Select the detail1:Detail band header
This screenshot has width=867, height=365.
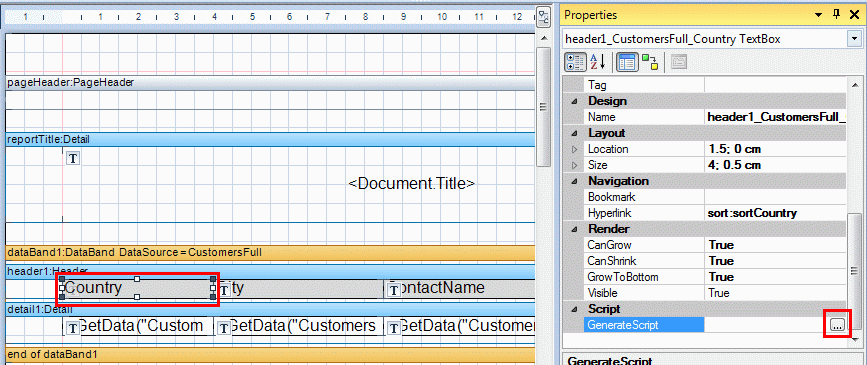pos(270,309)
